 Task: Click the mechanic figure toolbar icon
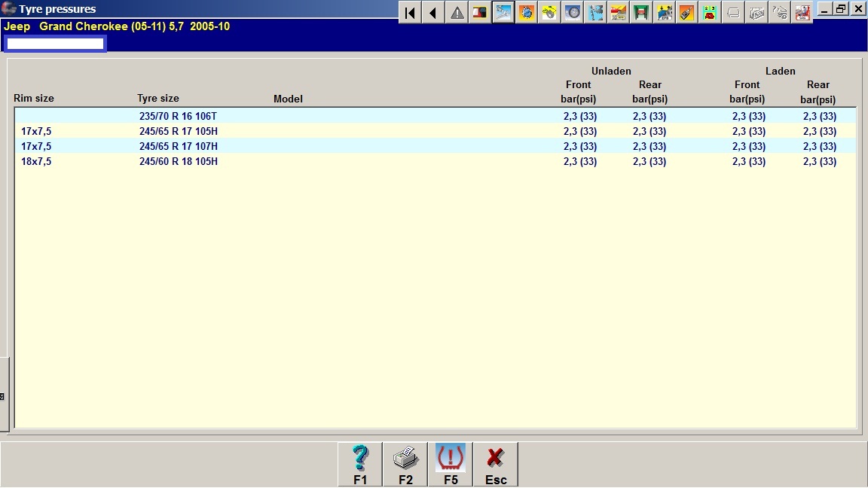[596, 12]
